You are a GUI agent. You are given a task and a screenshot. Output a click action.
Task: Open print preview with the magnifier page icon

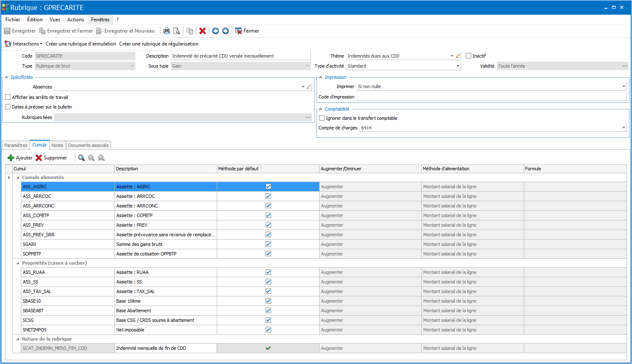[177, 31]
